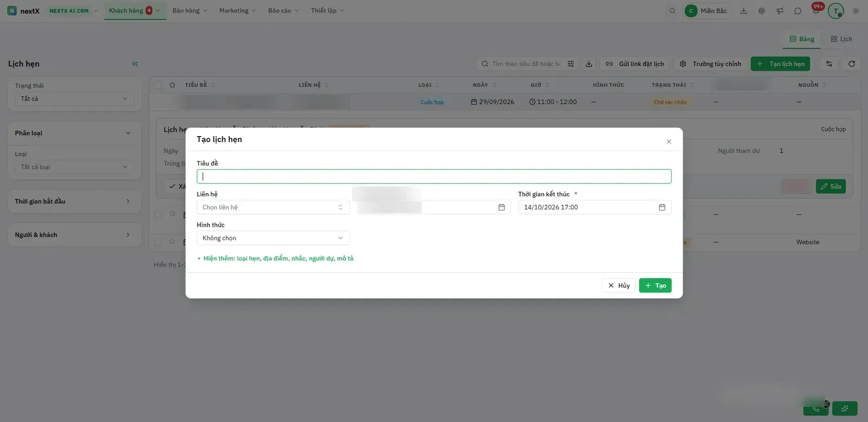The width and height of the screenshot is (868, 422).
Task: Focus the Tiêu đề input field
Action: tap(434, 176)
